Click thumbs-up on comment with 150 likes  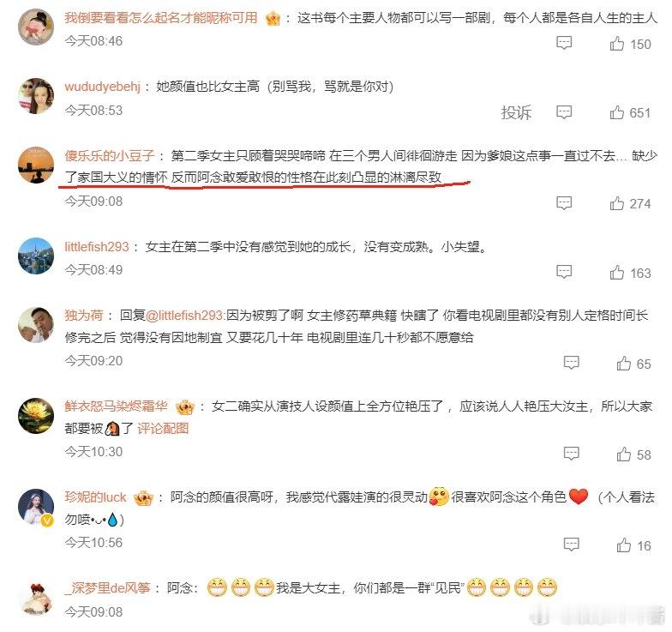click(x=617, y=43)
